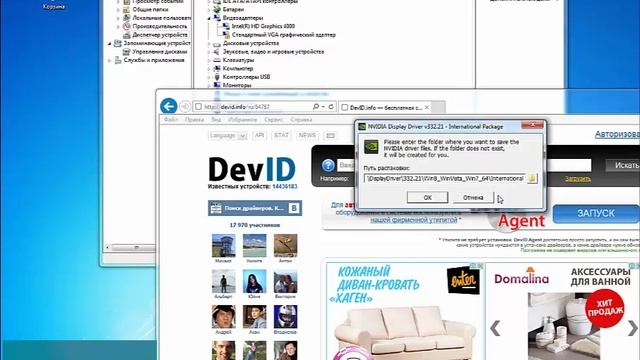The width and height of the screenshot is (640, 360).
Task: Show previous slide in Domalina ad
Action: tap(495, 328)
